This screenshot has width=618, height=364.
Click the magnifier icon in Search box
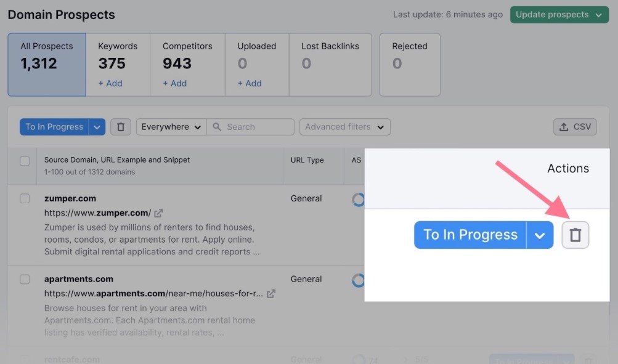(x=217, y=127)
